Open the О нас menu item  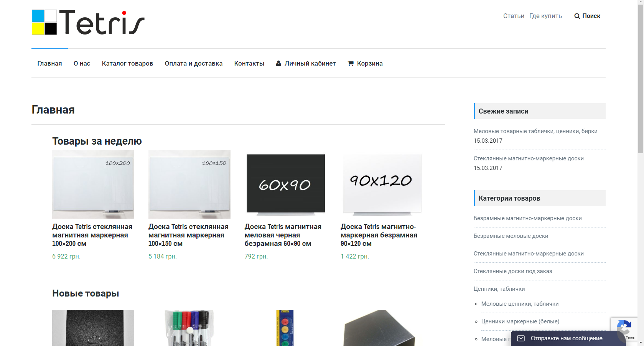click(82, 63)
